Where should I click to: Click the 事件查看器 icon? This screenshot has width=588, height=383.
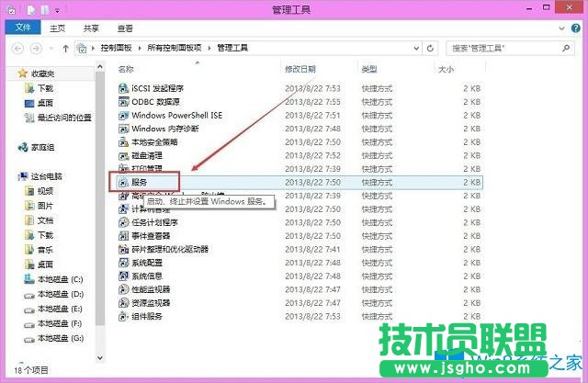pos(123,236)
